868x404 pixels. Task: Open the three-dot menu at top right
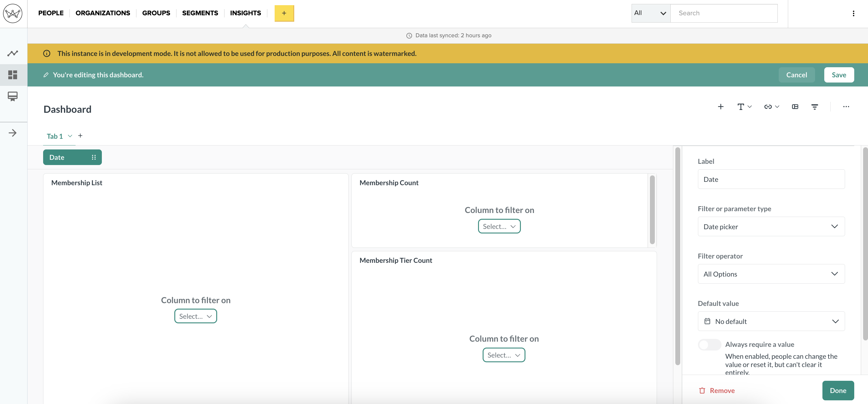pos(853,13)
